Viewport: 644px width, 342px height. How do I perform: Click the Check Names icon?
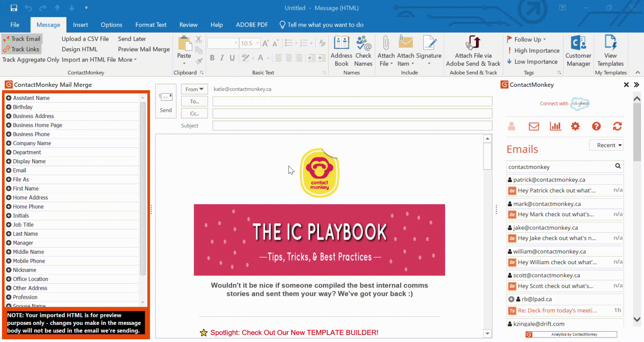[363, 43]
